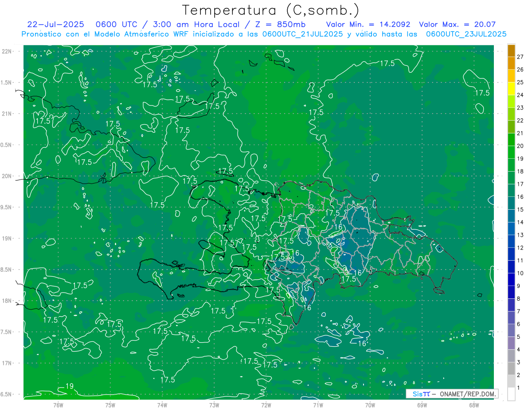Click the "20" value on the color scale
Screen dimensions: 532x411
coord(520,146)
